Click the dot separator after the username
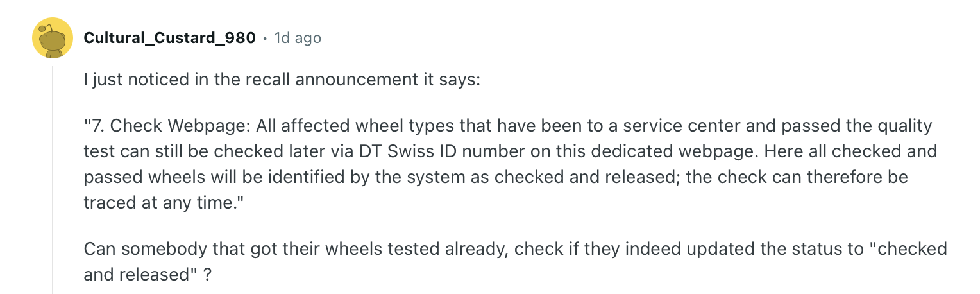Viewport: 980px width, 294px height. pyautogui.click(x=265, y=39)
